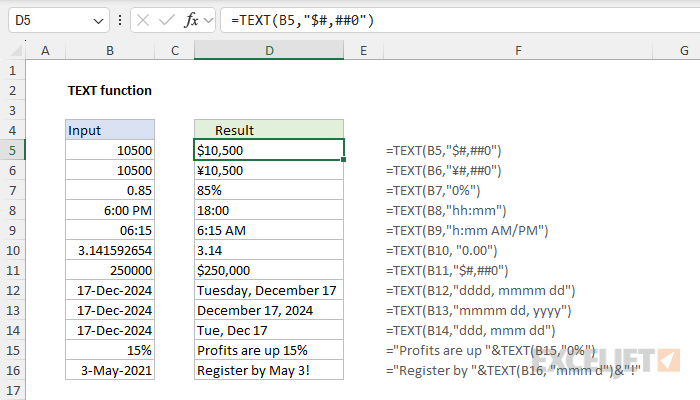Select column F header
Screen dimensions: 700x400
518,50
